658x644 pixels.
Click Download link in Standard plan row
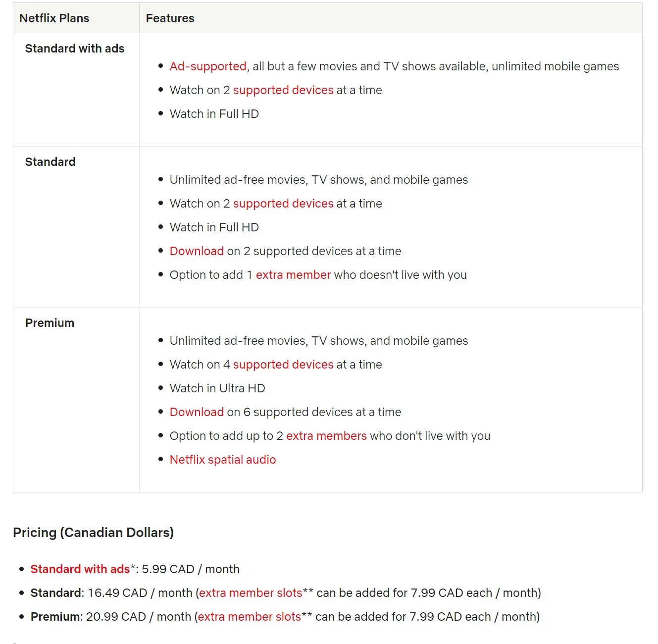click(x=197, y=251)
